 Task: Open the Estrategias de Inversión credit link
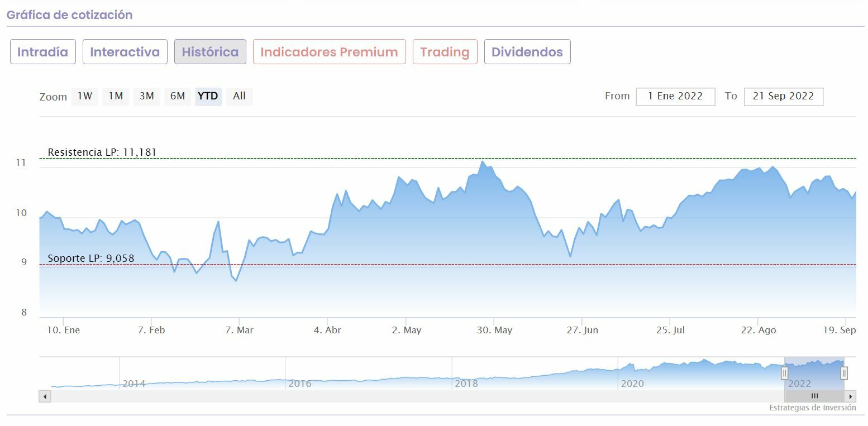pyautogui.click(x=812, y=408)
